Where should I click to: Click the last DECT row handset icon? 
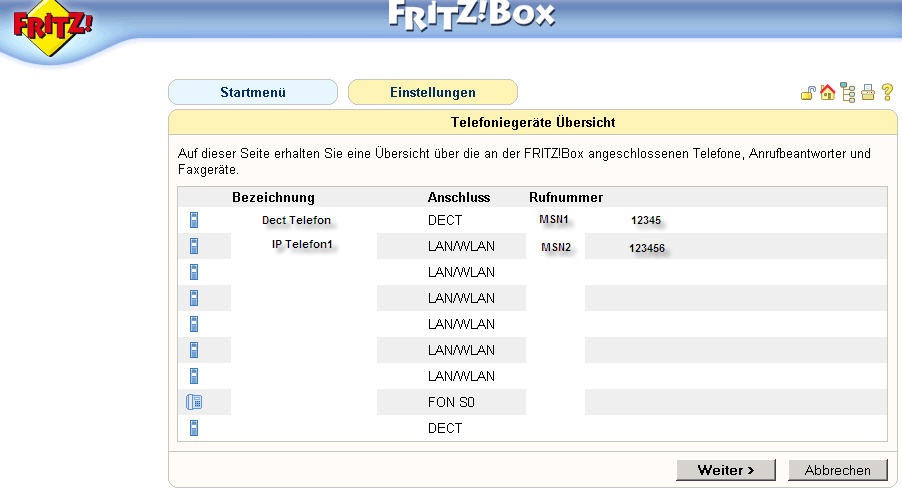click(194, 428)
